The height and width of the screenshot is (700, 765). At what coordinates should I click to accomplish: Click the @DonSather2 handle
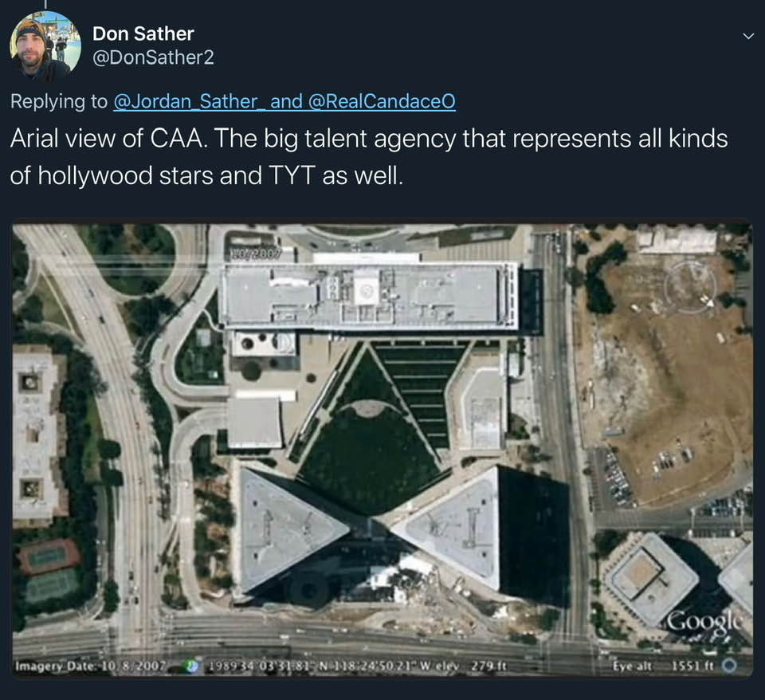[153, 57]
